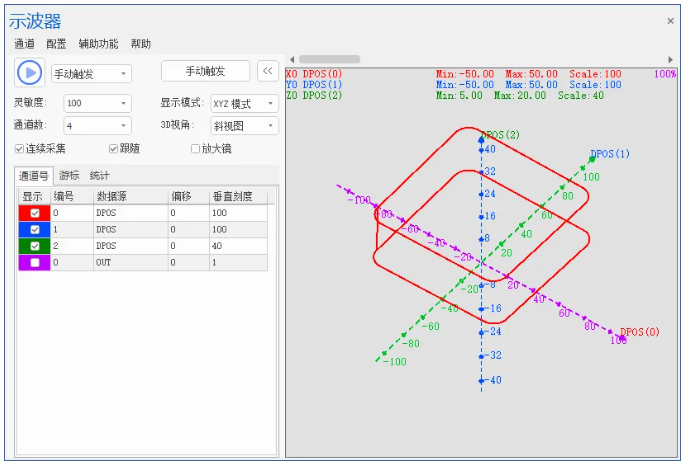Click the Y0 DPOS(1) legend label
This screenshot has width=685, height=466.
click(314, 85)
